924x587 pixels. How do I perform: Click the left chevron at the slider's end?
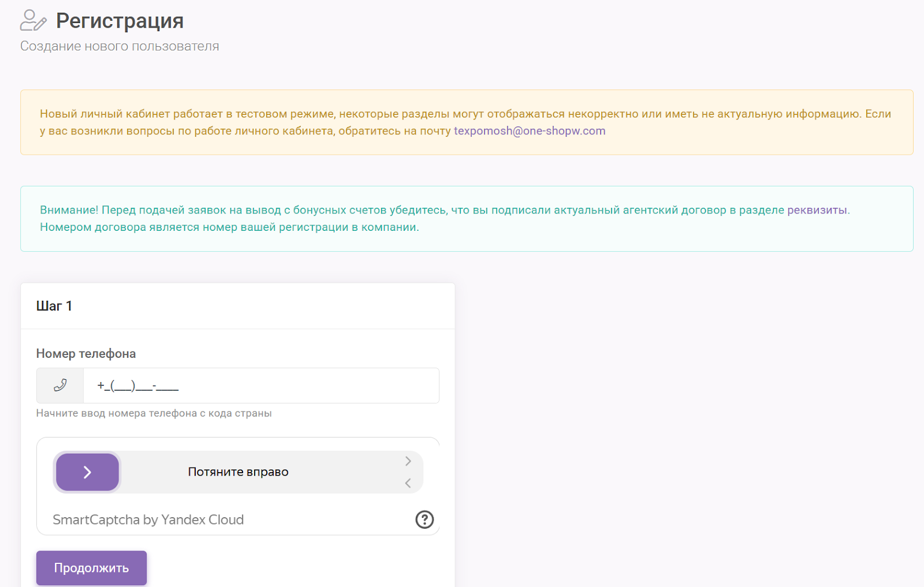tap(408, 483)
